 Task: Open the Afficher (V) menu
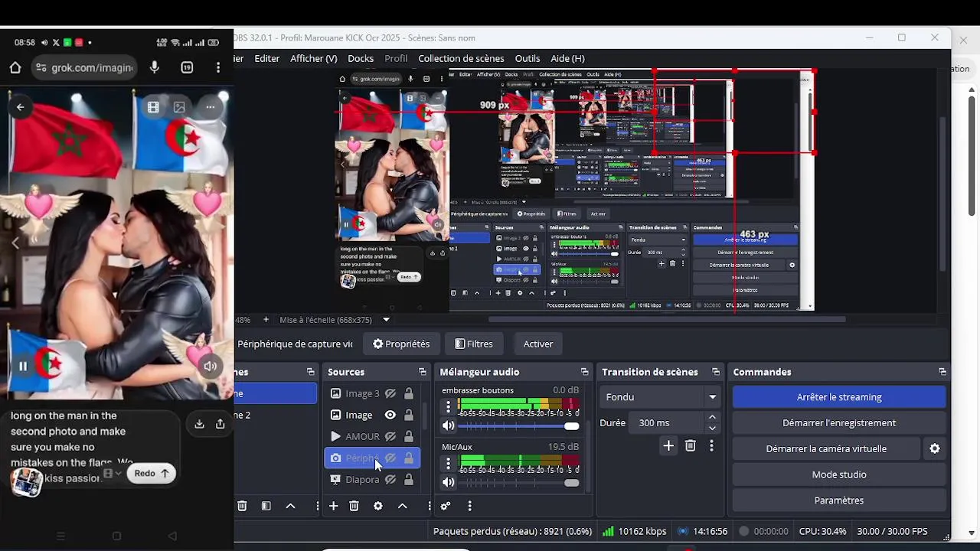click(314, 58)
